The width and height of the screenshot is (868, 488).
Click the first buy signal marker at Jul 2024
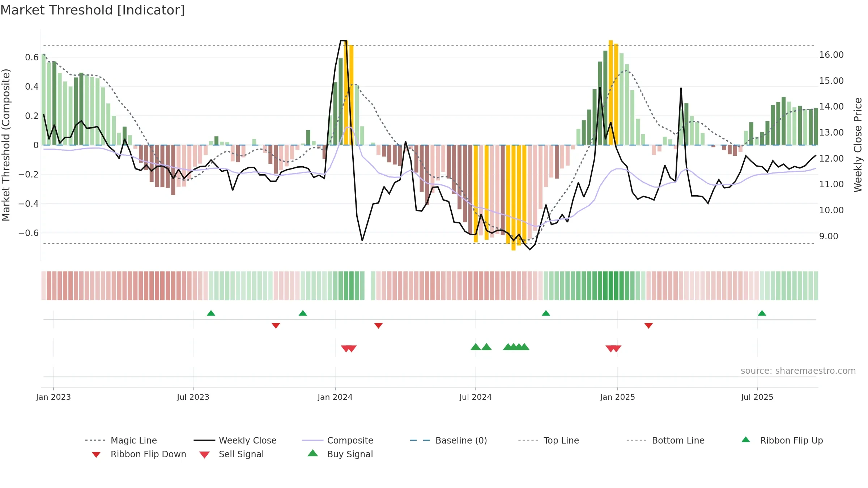[476, 347]
